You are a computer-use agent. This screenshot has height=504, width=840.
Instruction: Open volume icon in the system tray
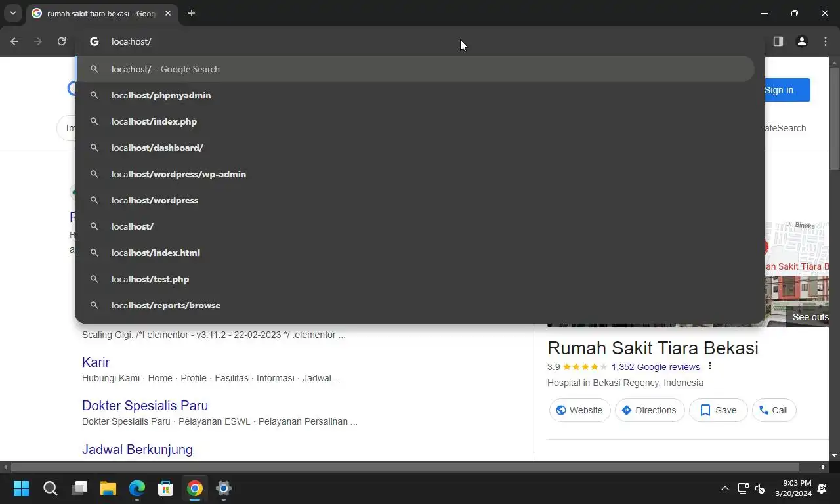click(x=760, y=488)
